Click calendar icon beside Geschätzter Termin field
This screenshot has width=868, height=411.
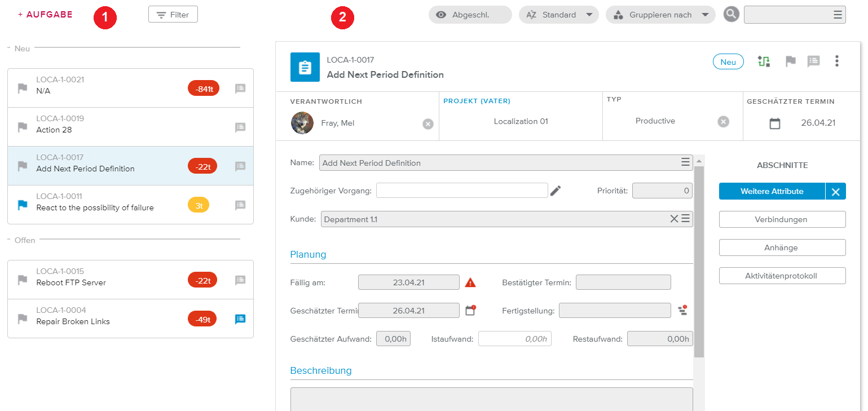470,310
